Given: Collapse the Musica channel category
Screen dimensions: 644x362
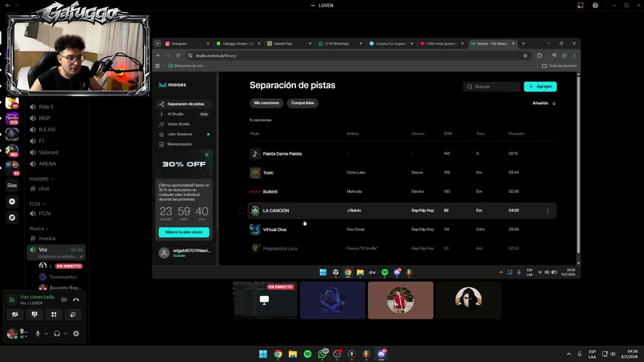Looking at the screenshot, I should (x=39, y=229).
